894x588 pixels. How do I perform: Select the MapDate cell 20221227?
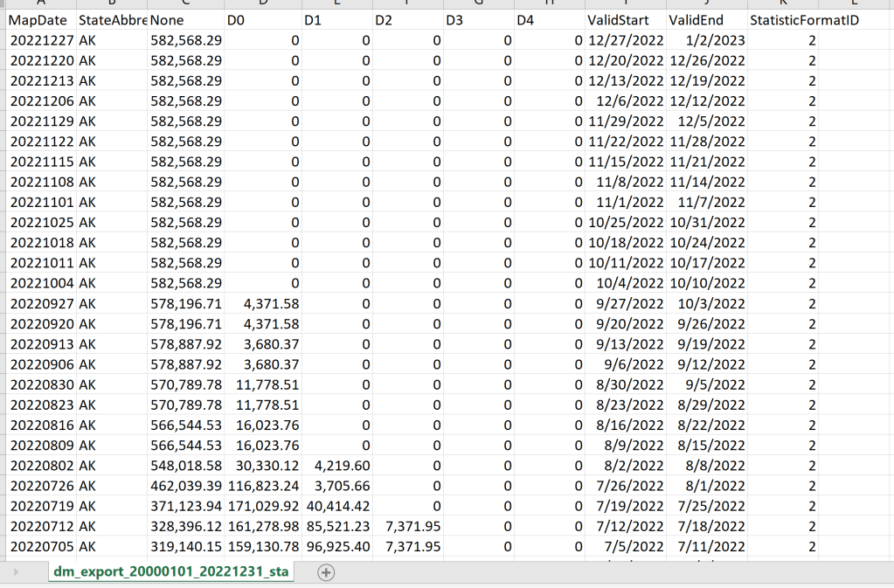(x=40, y=40)
